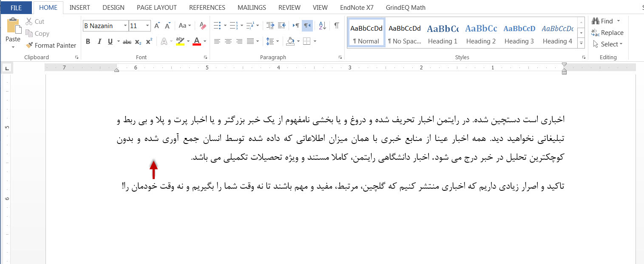The image size is (644, 264).
Task: Toggle Bold formatting
Action: pos(88,41)
